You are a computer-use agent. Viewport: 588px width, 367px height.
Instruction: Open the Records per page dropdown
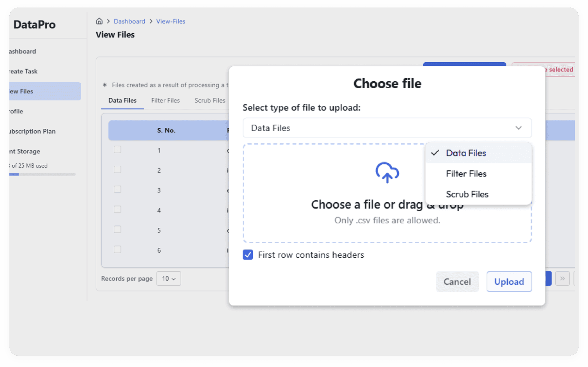click(168, 278)
